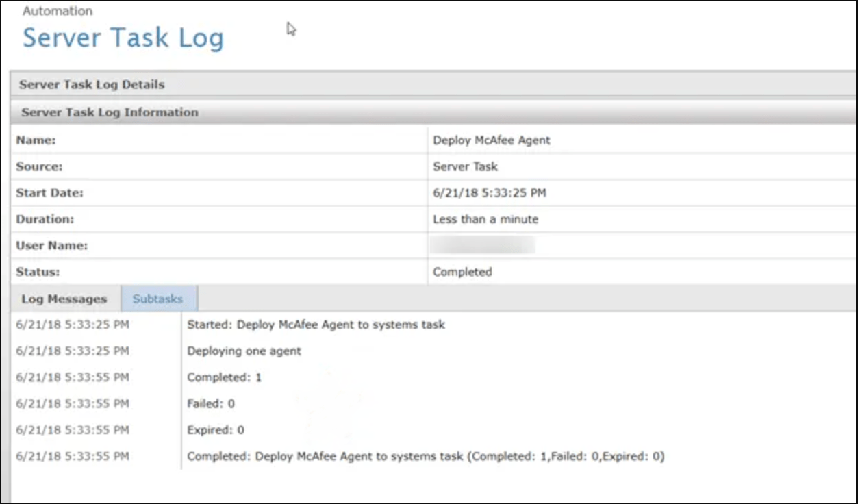Click the Failed: 0 log entry
The width and height of the screenshot is (858, 504).
pyautogui.click(x=210, y=403)
